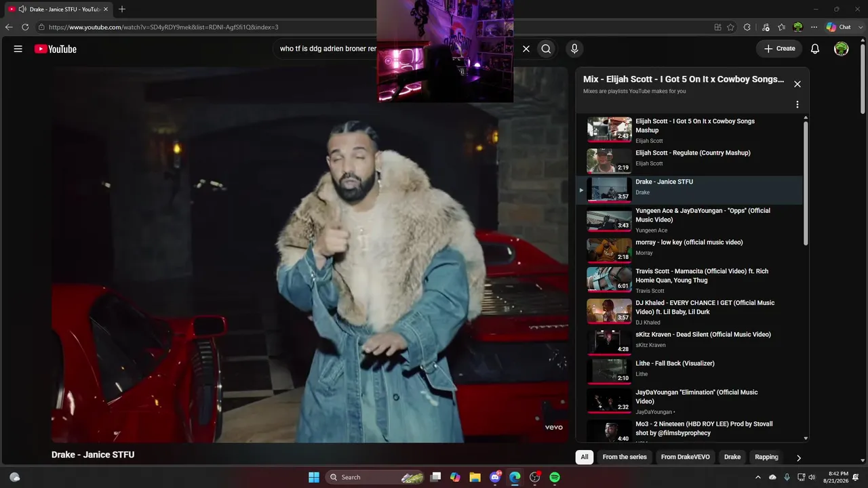Show more filter chips with right arrow
The width and height of the screenshot is (868, 488).
click(798, 457)
